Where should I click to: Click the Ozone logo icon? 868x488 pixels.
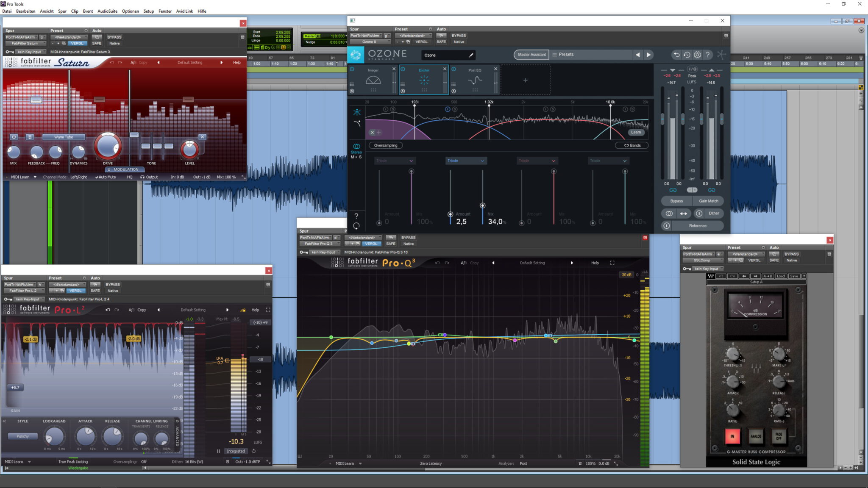coord(356,55)
